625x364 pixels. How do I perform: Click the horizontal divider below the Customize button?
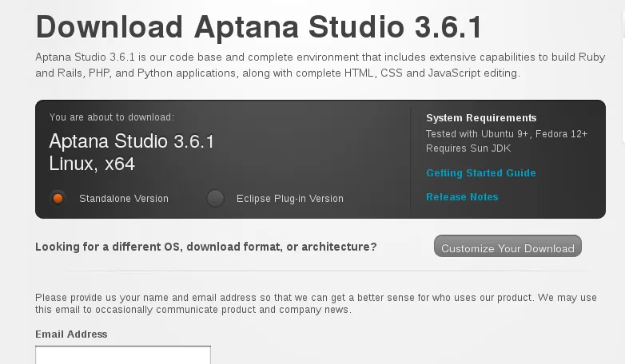(316, 271)
